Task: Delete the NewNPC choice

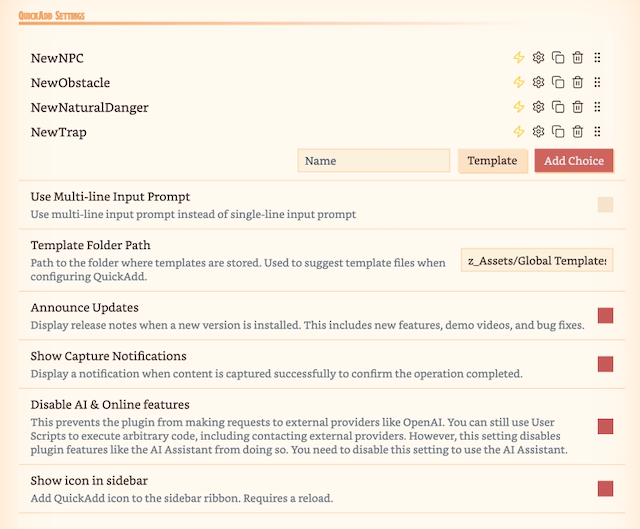Action: coord(578,58)
